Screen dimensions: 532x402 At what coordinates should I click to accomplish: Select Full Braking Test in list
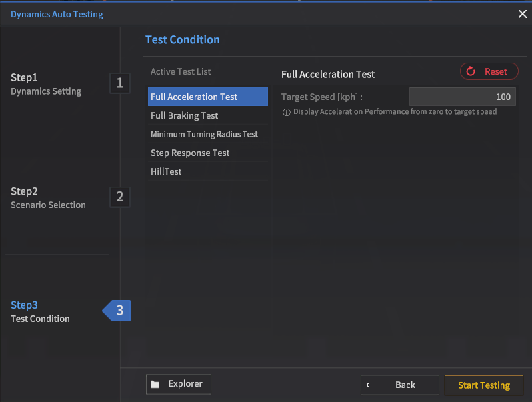(x=185, y=115)
